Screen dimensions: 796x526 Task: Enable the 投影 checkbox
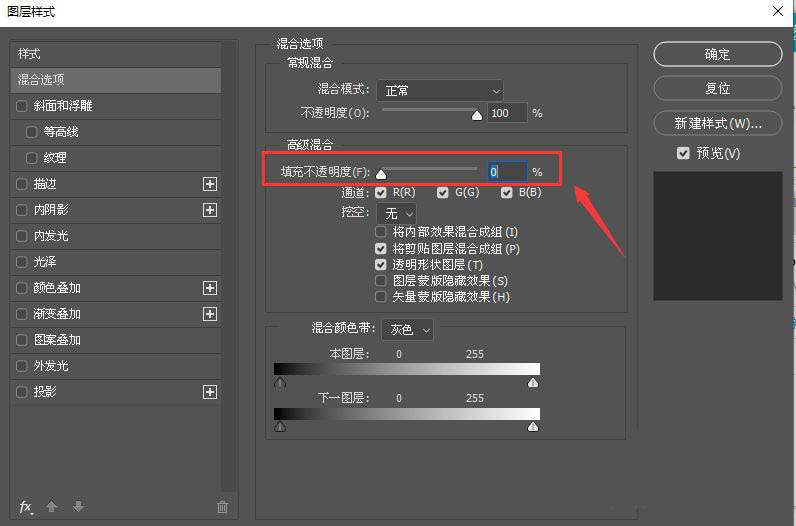click(x=22, y=392)
